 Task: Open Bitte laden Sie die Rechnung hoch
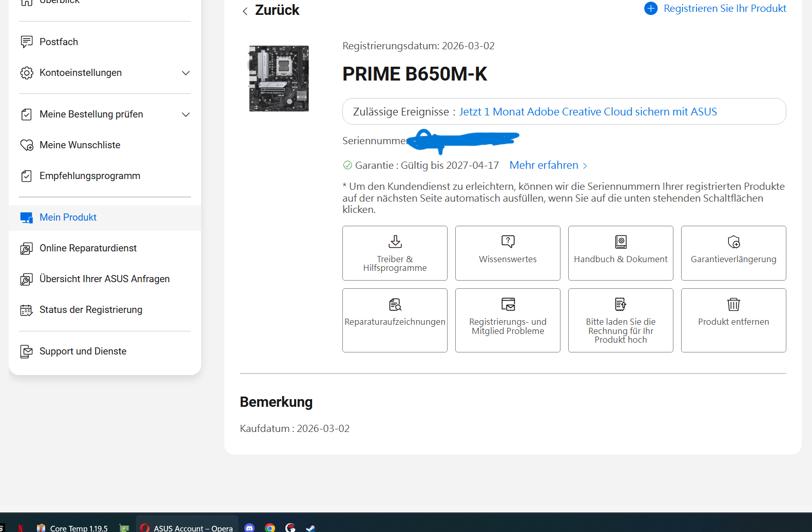pos(621,321)
